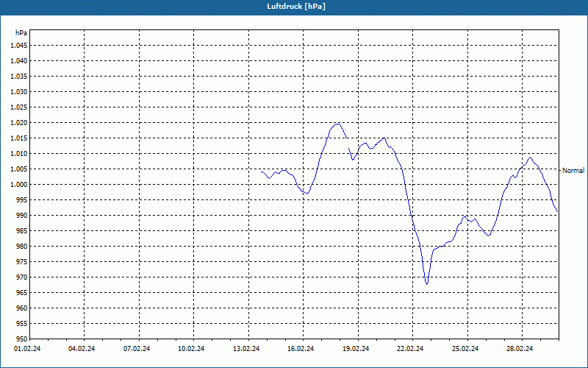Viewport: 588px width, 368px height.
Task: Click the highest pressure peak near 1.020 hPa
Action: click(338, 124)
